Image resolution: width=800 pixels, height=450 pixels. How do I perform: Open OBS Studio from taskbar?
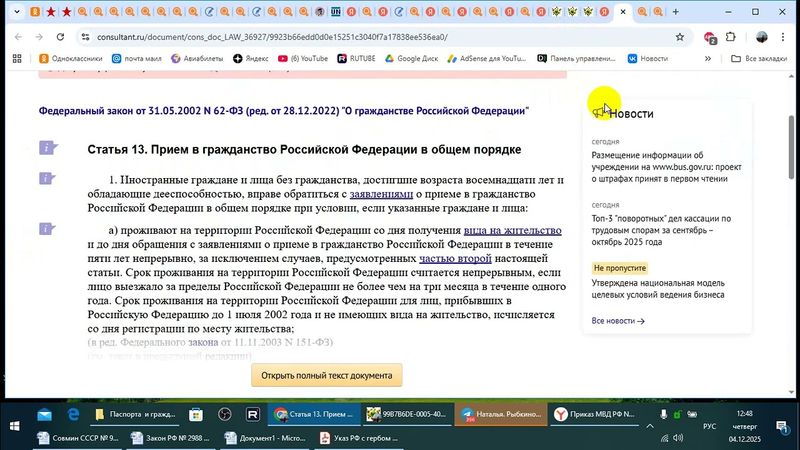click(x=224, y=415)
